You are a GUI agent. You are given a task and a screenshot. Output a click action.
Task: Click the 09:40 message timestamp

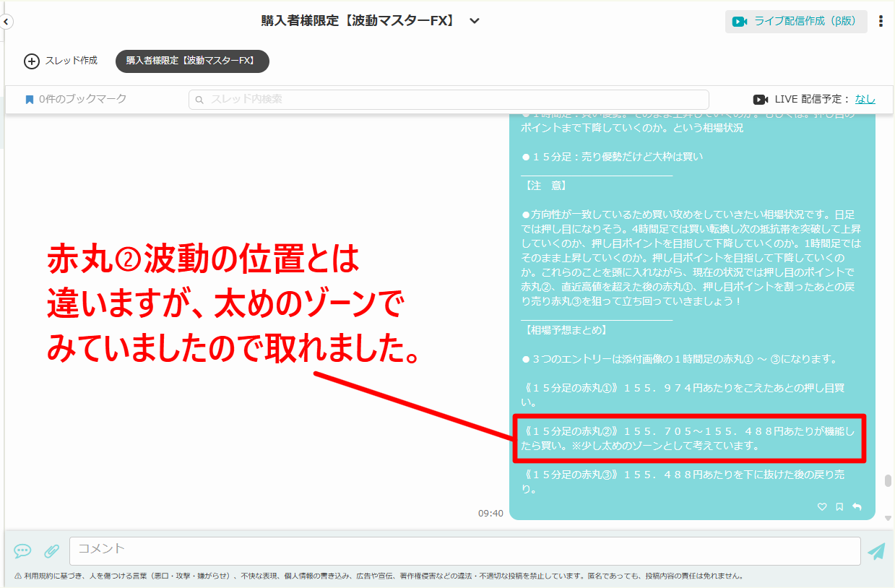(490, 514)
